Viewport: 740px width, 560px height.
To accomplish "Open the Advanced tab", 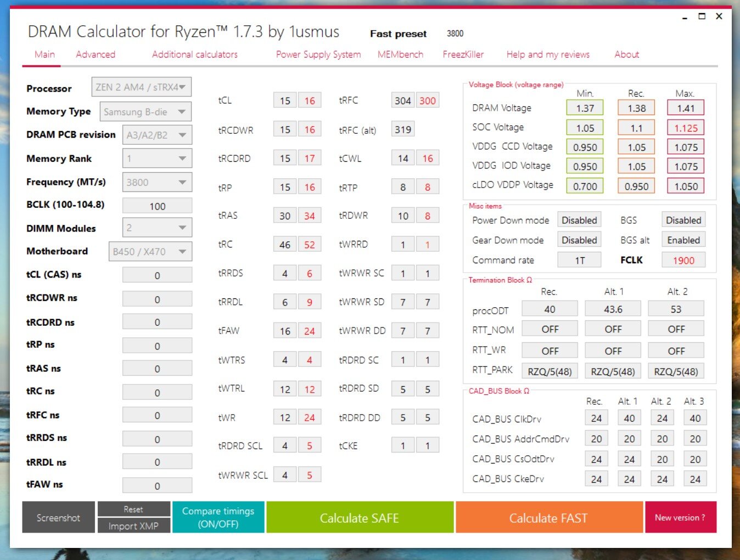I will tap(96, 54).
